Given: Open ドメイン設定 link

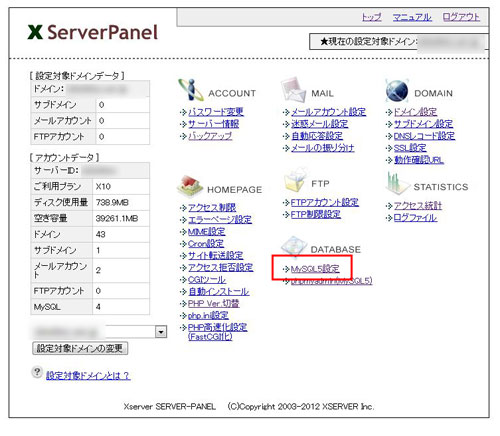Looking at the screenshot, I should tap(415, 112).
